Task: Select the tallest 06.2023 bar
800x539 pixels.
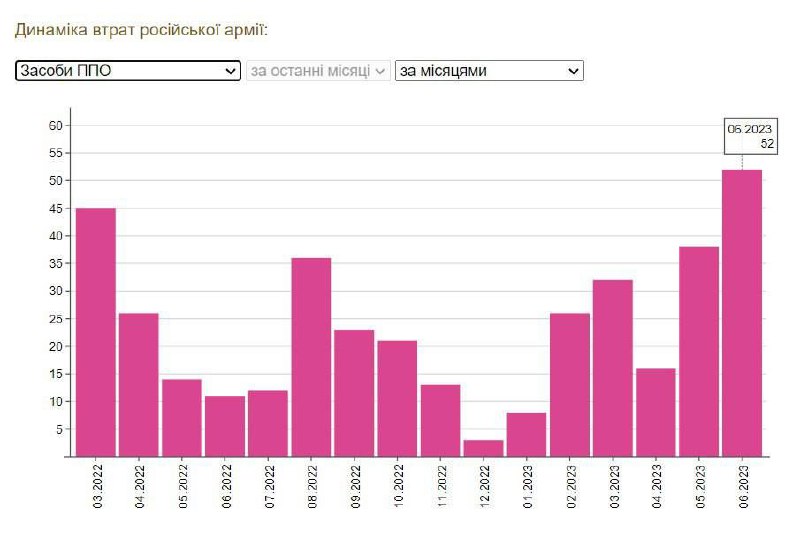Action: point(742,313)
